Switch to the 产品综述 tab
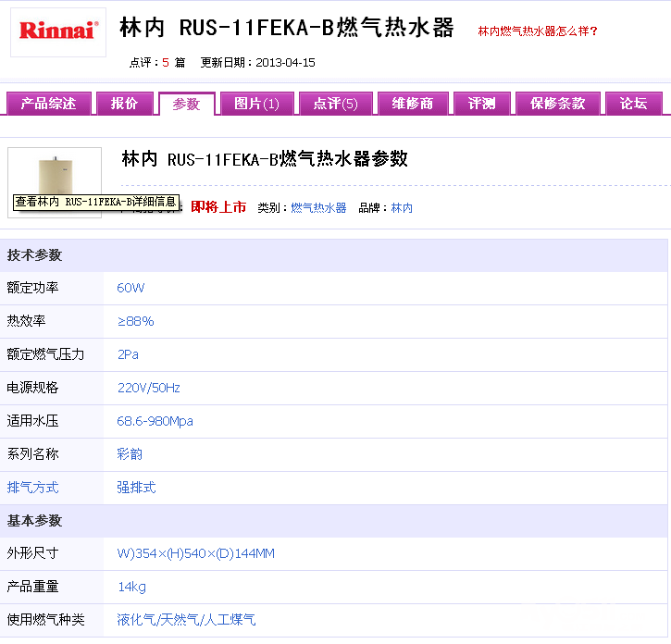 [48, 104]
